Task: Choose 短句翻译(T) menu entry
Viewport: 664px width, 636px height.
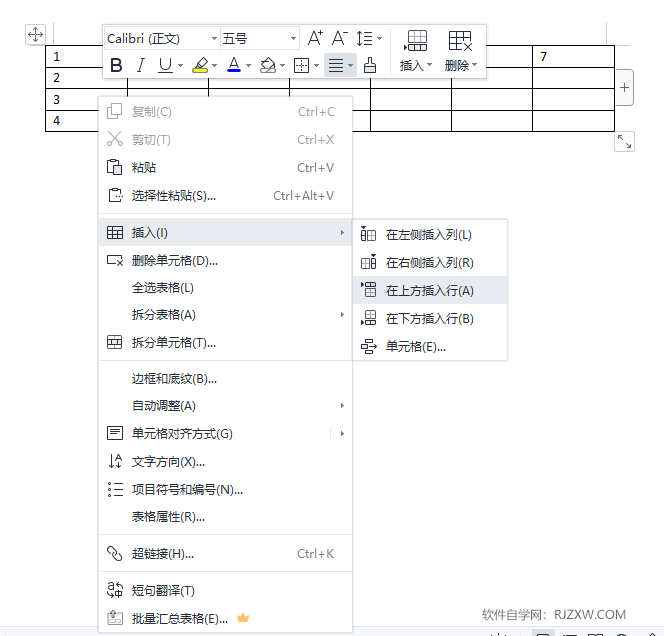Action: [225, 591]
